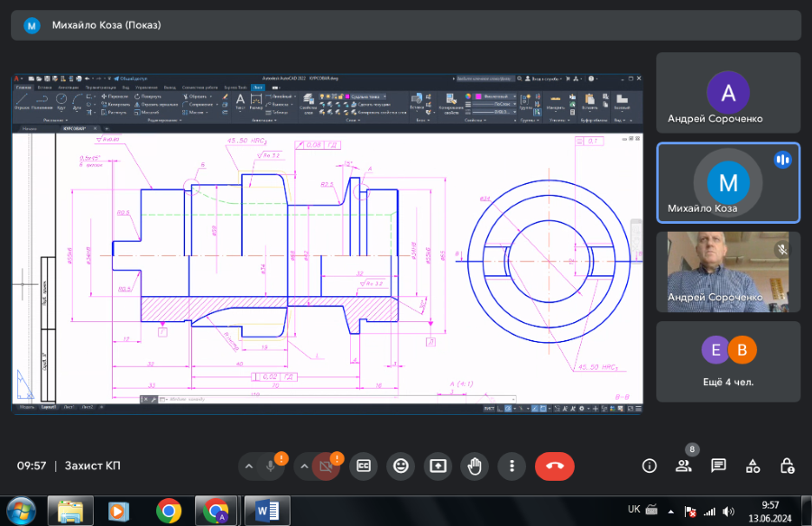Raise your hand in the meeting
Image resolution: width=812 pixels, height=526 pixels.
pos(475,466)
